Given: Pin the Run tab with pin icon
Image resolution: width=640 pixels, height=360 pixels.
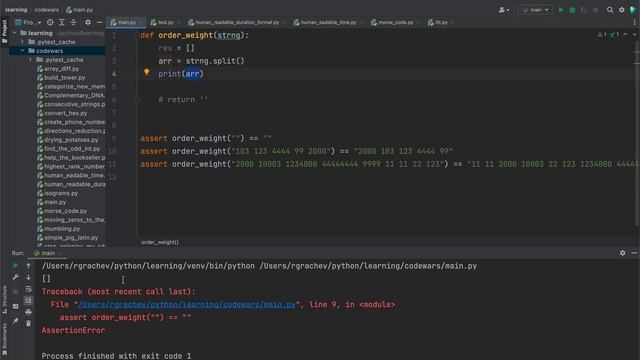Looking at the screenshot, I should pyautogui.click(x=16, y=321).
